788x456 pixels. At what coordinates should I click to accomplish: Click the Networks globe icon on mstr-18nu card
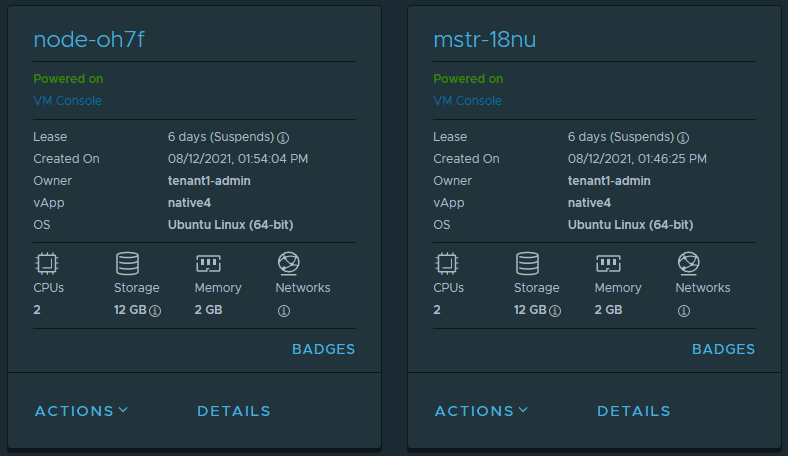pos(688,263)
